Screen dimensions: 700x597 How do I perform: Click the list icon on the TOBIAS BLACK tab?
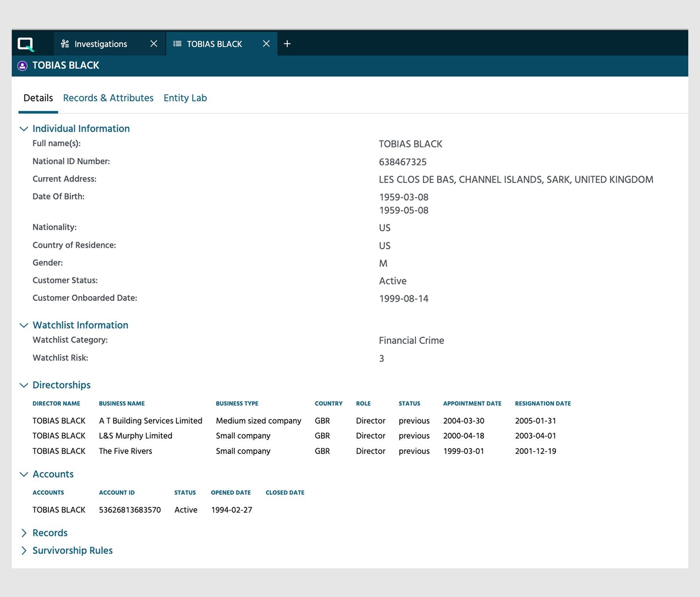click(x=178, y=44)
